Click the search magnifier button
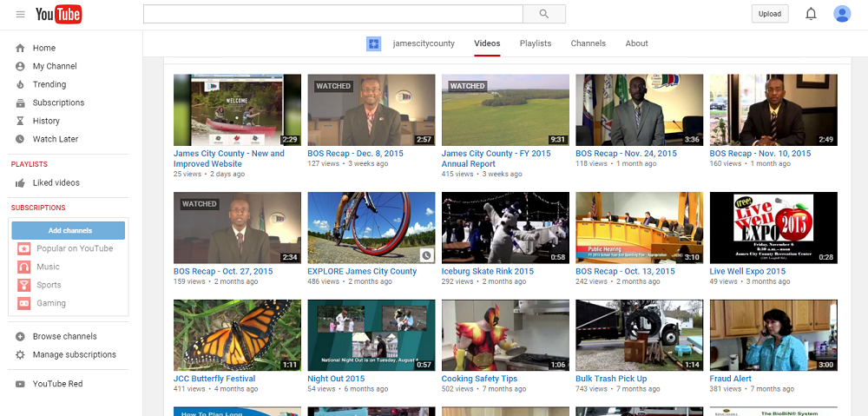The width and height of the screenshot is (868, 416). (x=543, y=14)
